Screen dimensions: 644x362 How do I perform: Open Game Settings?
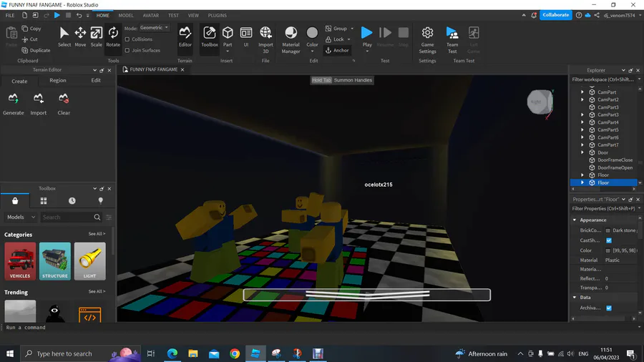coord(427,40)
